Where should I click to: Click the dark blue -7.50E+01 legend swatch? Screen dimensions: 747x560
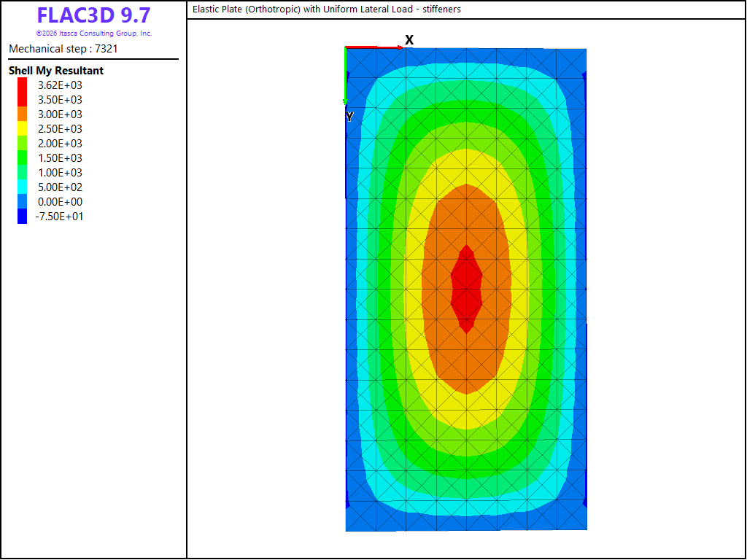pos(23,216)
